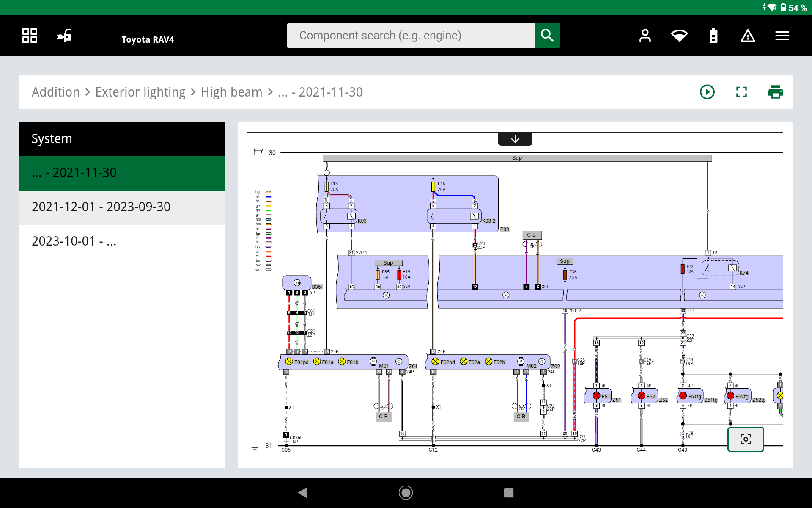
Task: Click the top C-B box near C23
Action: pyautogui.click(x=532, y=235)
